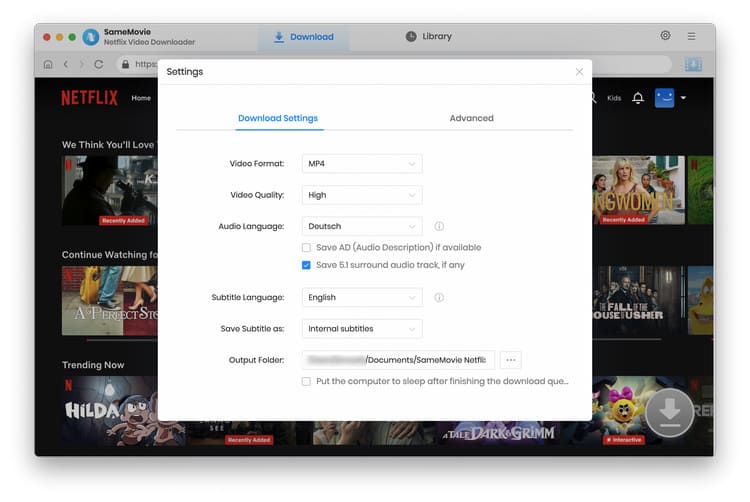Switch to the Download tab

point(303,37)
